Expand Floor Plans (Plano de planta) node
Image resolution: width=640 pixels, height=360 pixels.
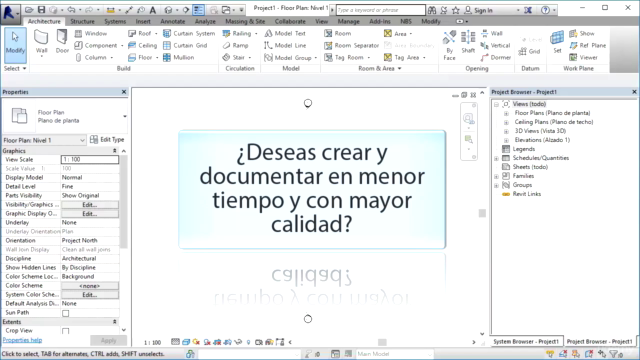[506, 113]
